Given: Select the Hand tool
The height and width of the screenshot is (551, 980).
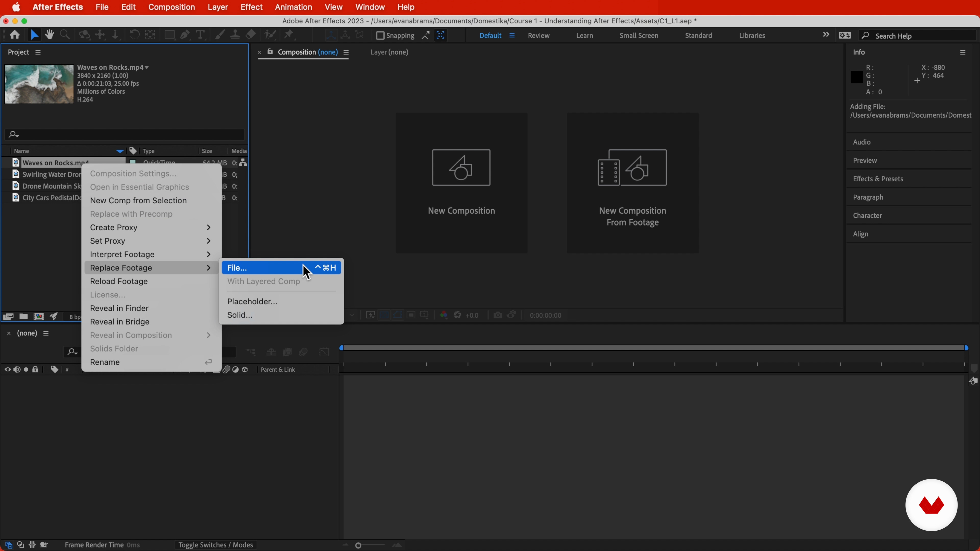Looking at the screenshot, I should (50, 35).
